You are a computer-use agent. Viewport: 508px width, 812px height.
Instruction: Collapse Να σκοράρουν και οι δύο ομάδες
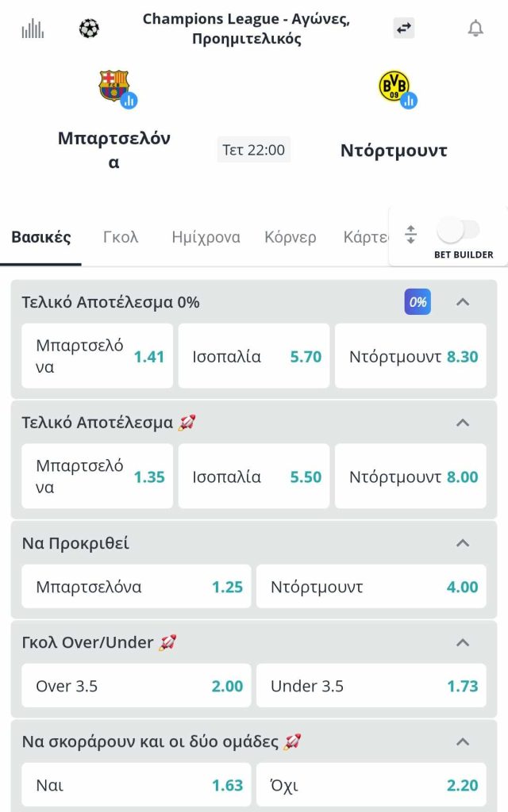coord(463,742)
